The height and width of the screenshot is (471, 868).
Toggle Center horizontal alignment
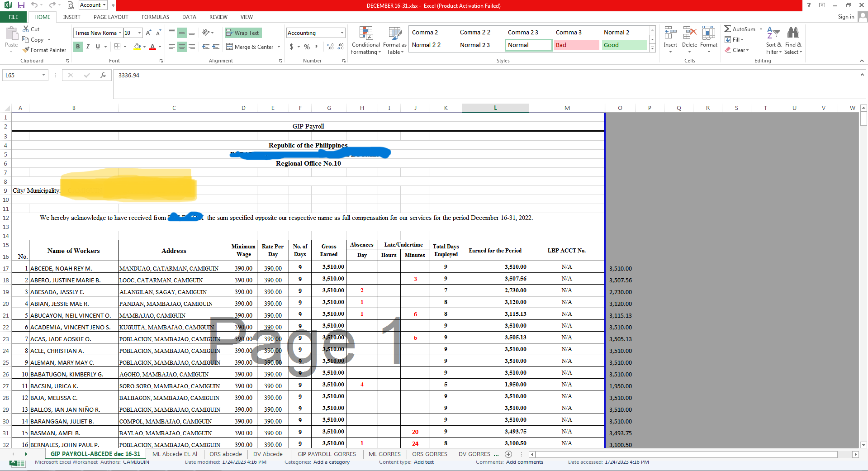[182, 47]
